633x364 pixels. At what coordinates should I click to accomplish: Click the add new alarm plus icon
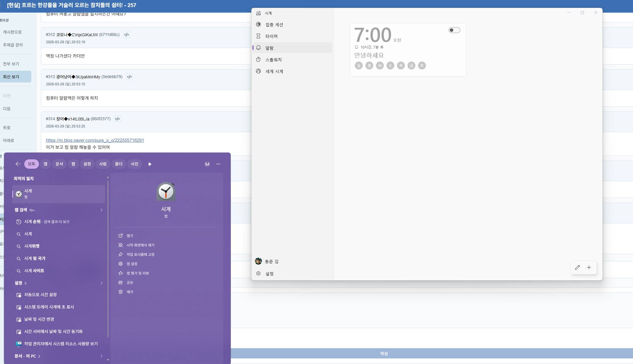point(589,268)
